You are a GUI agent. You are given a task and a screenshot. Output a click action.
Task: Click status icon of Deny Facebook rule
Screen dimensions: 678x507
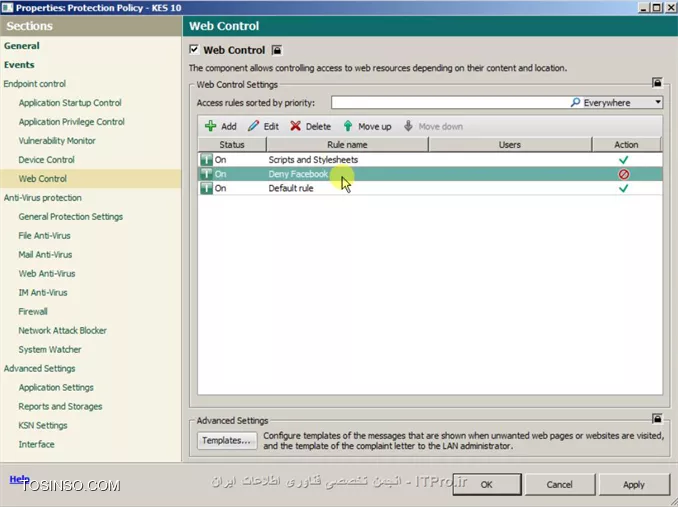click(206, 174)
